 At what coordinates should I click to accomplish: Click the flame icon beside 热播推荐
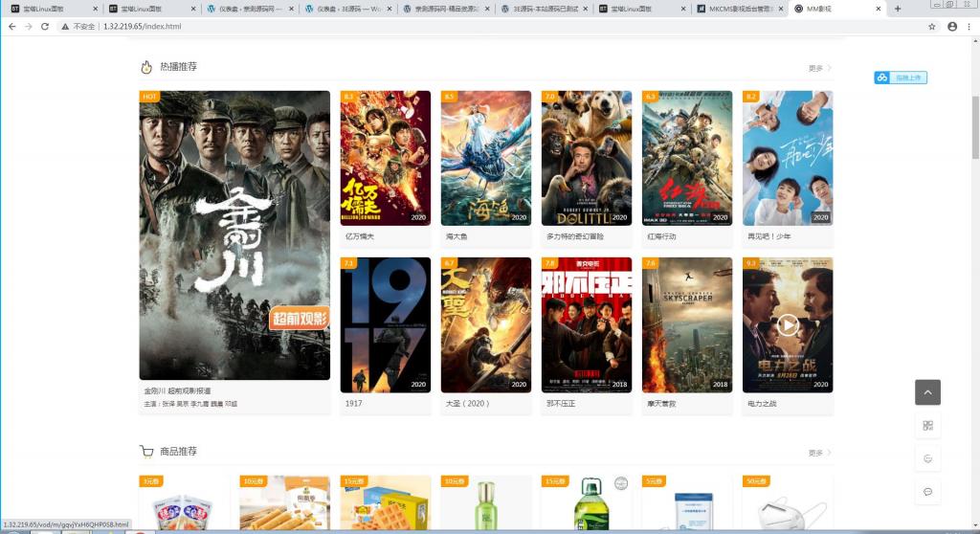point(146,68)
